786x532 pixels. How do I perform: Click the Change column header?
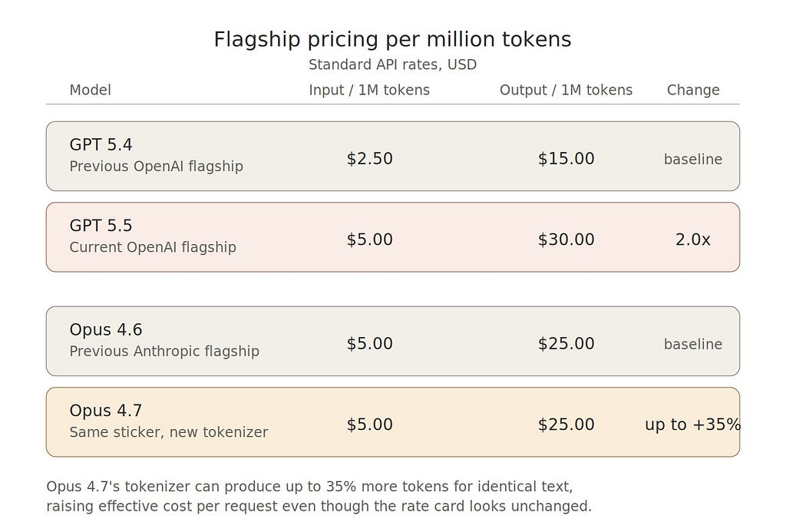coord(693,90)
